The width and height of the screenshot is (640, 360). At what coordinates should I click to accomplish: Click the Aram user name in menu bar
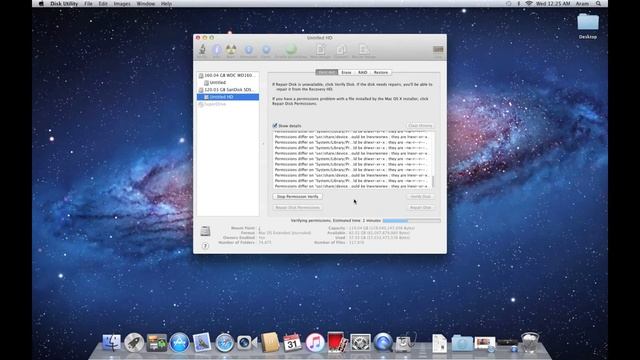pyautogui.click(x=582, y=4)
